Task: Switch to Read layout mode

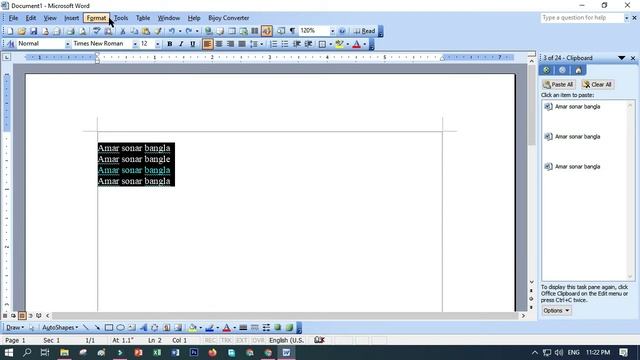Action: pos(364,31)
